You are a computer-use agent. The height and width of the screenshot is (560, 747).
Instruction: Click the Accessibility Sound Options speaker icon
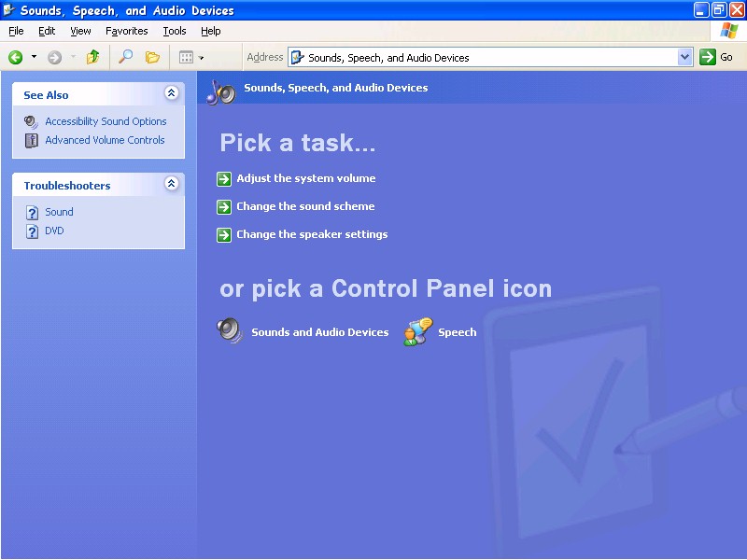31,122
